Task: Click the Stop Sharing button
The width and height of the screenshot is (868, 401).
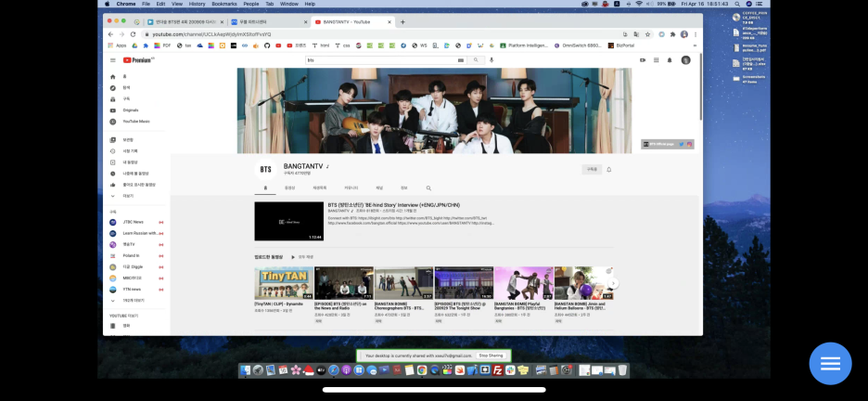Action: point(491,356)
